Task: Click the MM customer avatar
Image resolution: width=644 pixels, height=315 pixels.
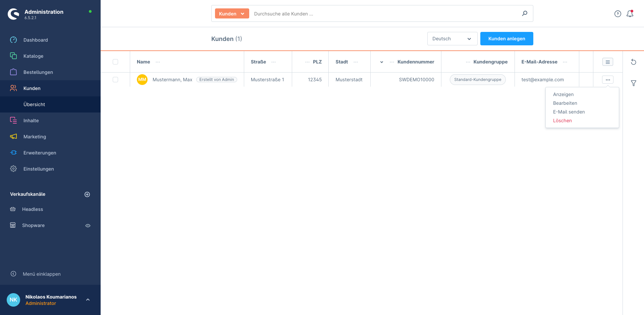Action: point(142,80)
